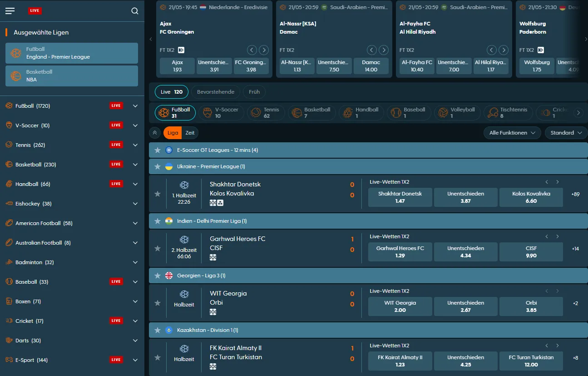The height and width of the screenshot is (376, 588).
Task: Click the red LIVE badge beside the menu
Action: pyautogui.click(x=35, y=11)
